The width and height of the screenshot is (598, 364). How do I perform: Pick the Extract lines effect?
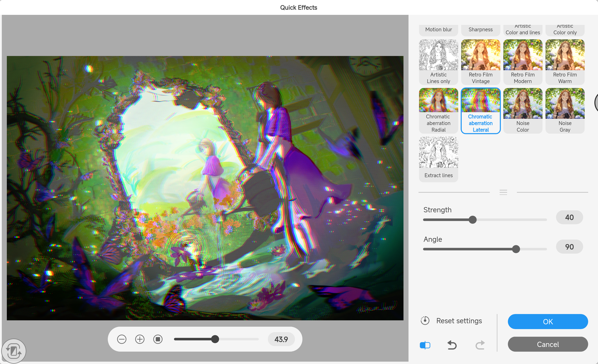coord(438,159)
